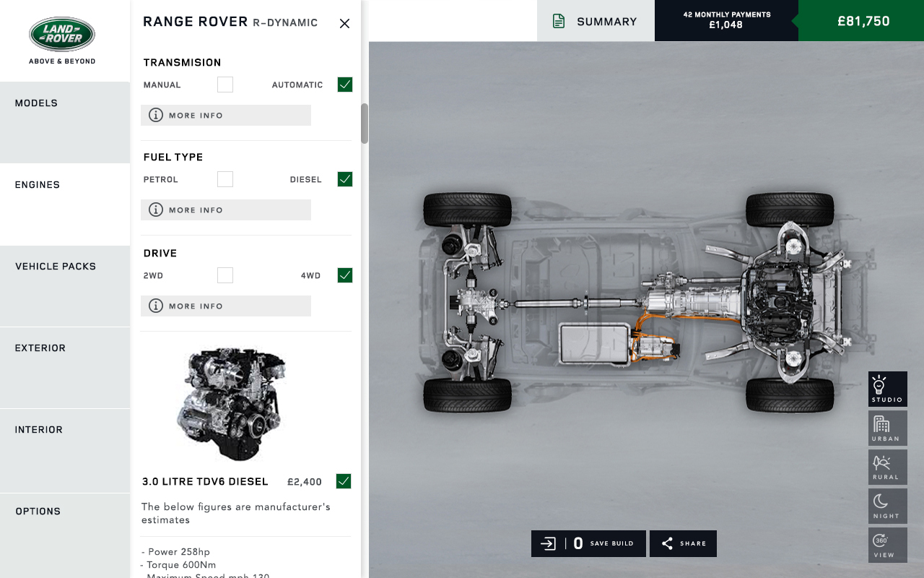Image resolution: width=924 pixels, height=578 pixels.
Task: Click Save Build button
Action: 588,543
